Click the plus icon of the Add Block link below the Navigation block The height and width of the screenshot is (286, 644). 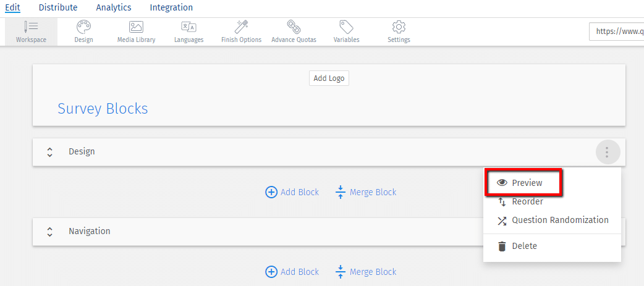click(271, 272)
